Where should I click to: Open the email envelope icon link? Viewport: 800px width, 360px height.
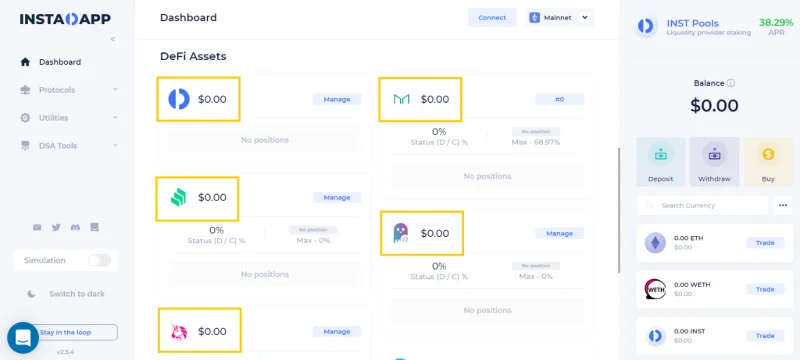point(37,227)
